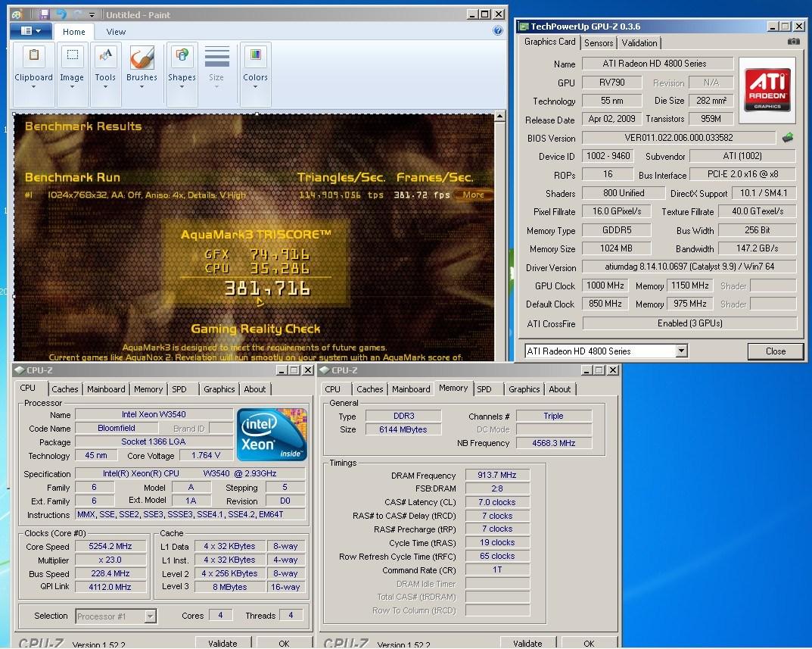Click OK in the left CPU-Z window
812x649 pixels.
tap(284, 643)
